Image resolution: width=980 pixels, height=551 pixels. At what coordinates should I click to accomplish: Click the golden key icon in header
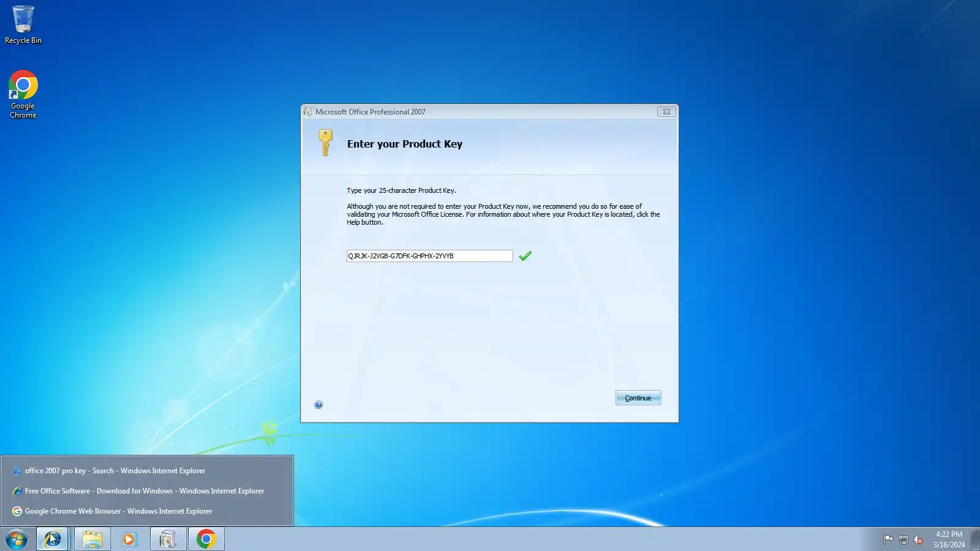(325, 143)
